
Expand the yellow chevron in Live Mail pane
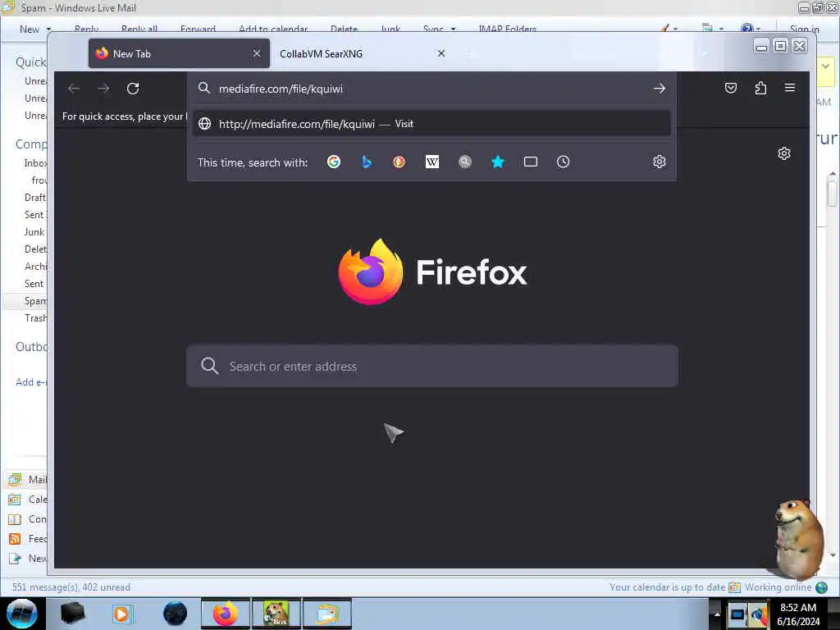pyautogui.click(x=825, y=66)
